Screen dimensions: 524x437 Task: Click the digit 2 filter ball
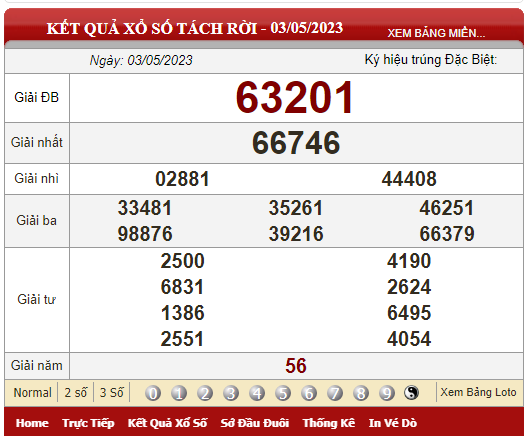tap(205, 393)
